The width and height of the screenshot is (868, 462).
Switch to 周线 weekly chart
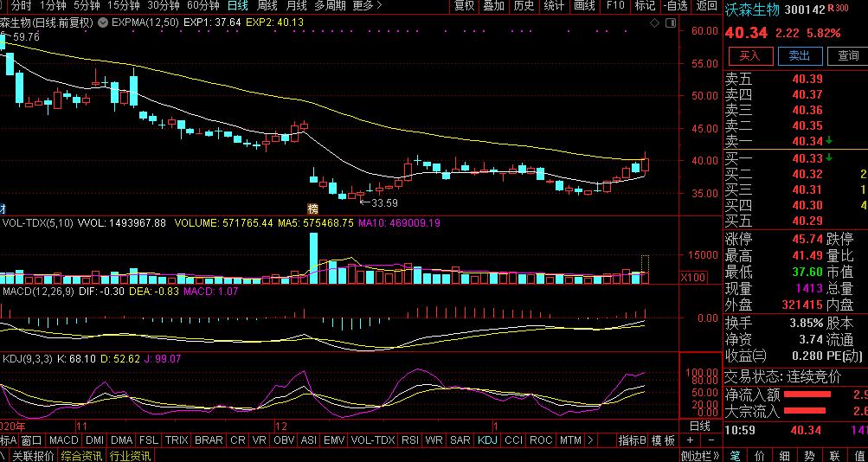coord(267,6)
